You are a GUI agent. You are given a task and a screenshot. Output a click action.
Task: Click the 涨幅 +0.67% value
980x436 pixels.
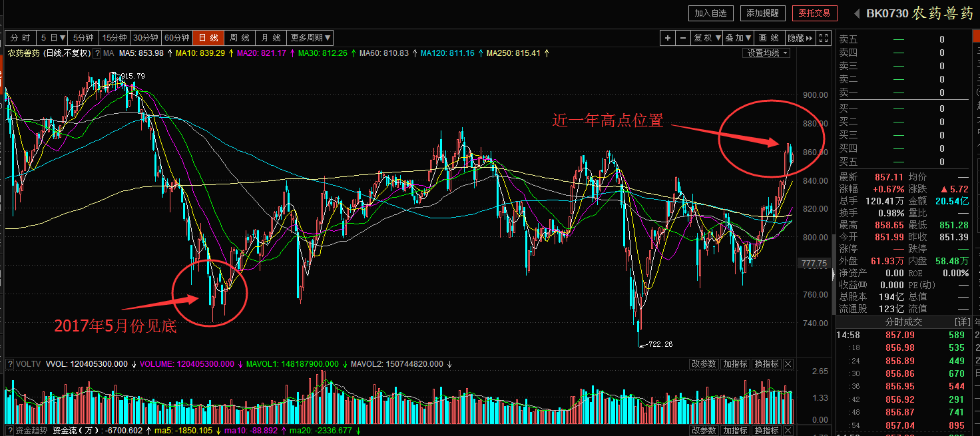point(887,189)
